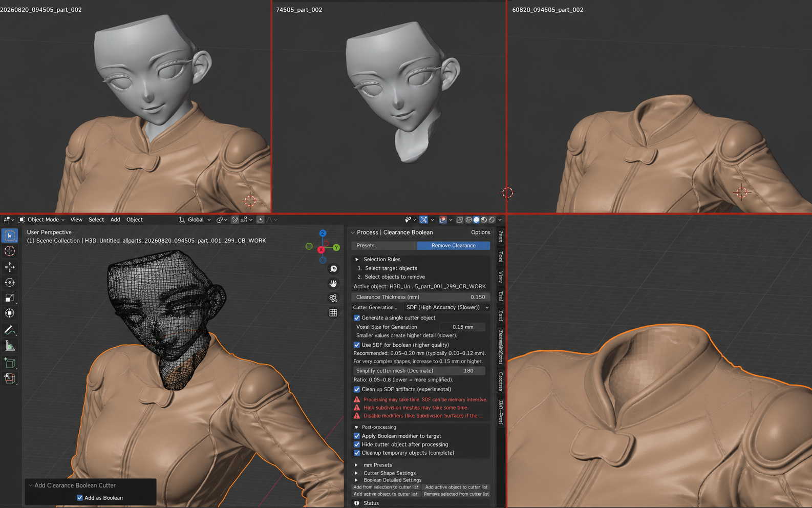Select the Select Box tool
812x508 pixels.
(x=10, y=236)
